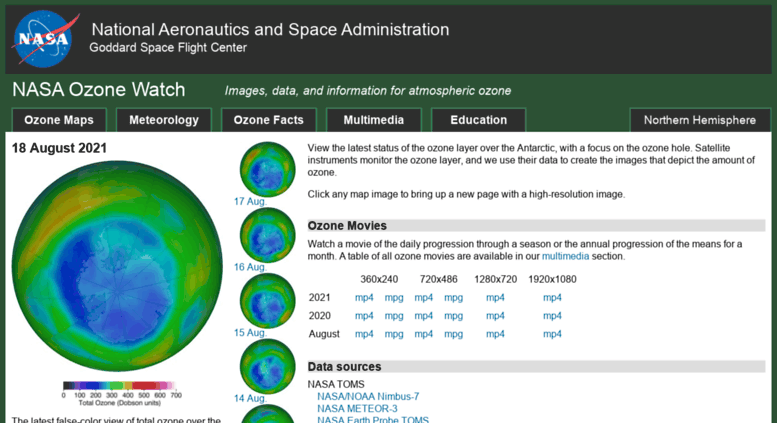This screenshot has height=423, width=777.
Task: Click the 15 Aug. date link
Action: coord(250,332)
